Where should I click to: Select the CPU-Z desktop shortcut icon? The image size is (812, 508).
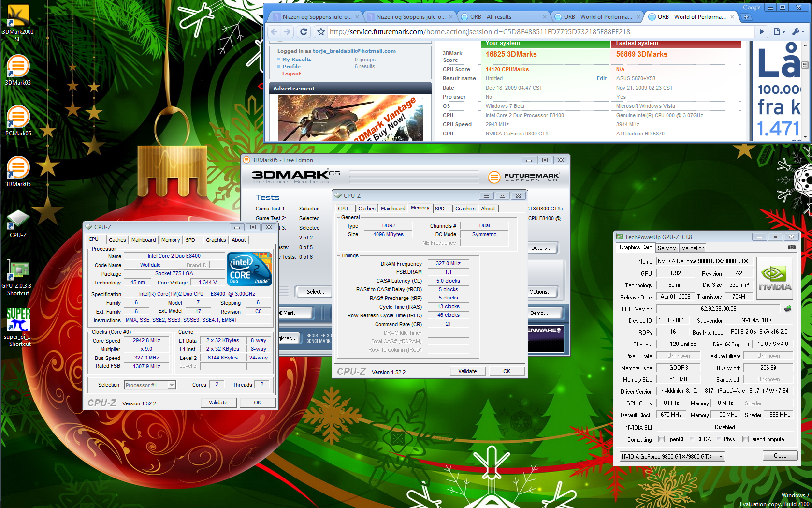tap(18, 223)
